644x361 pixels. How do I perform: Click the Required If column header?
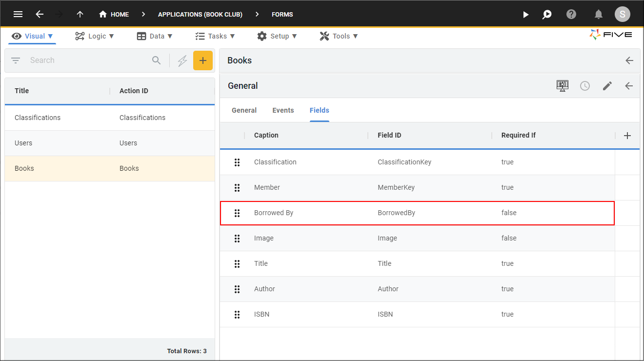(x=519, y=135)
